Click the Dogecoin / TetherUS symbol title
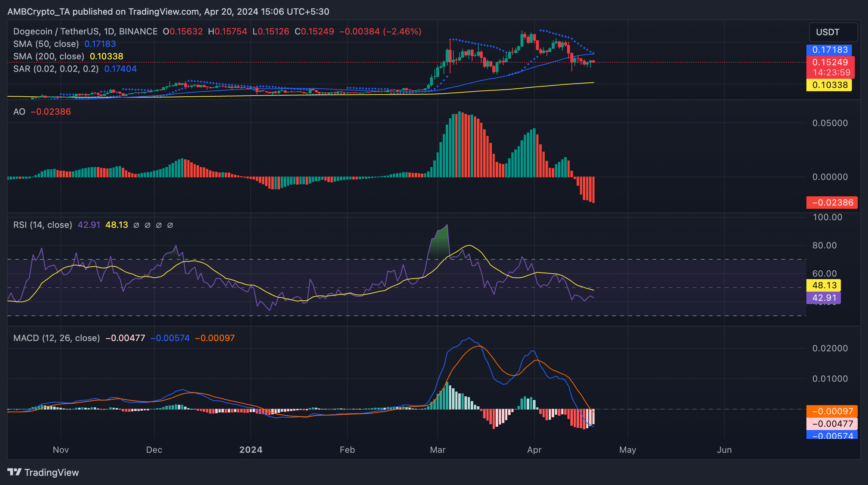Viewport: 868px width, 485px height. click(x=85, y=32)
